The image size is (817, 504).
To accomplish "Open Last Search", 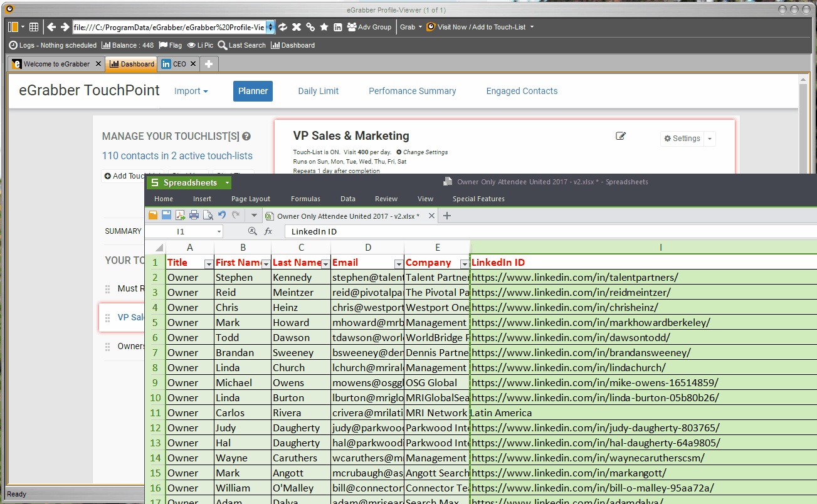I will tap(242, 45).
